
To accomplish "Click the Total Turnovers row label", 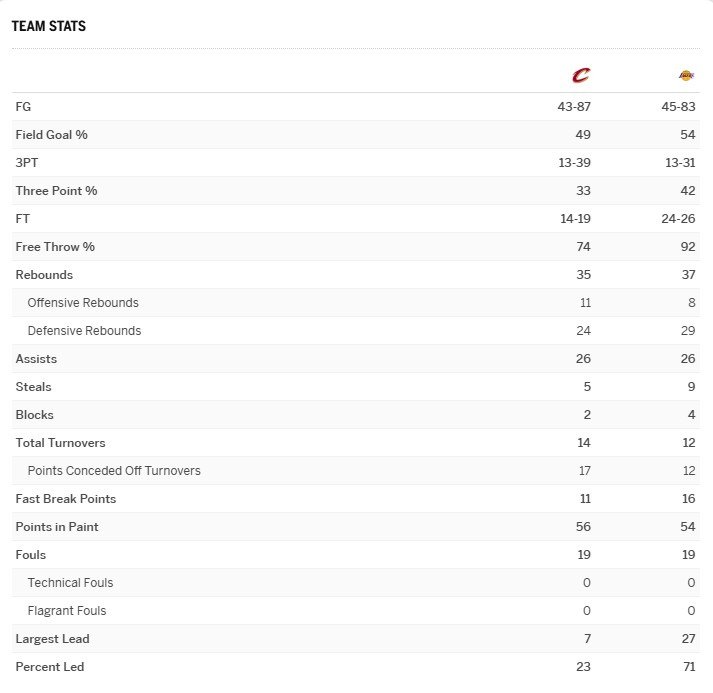I will [x=60, y=443].
